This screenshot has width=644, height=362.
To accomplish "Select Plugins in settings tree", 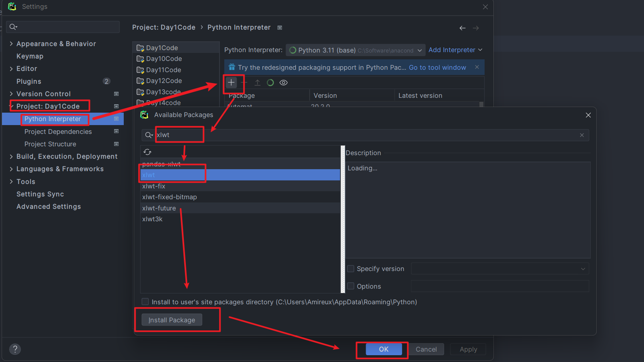I will (29, 81).
